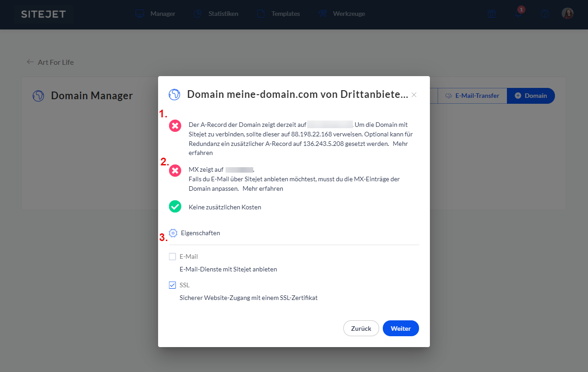Click the Eigenschaften gear icon

click(x=173, y=233)
